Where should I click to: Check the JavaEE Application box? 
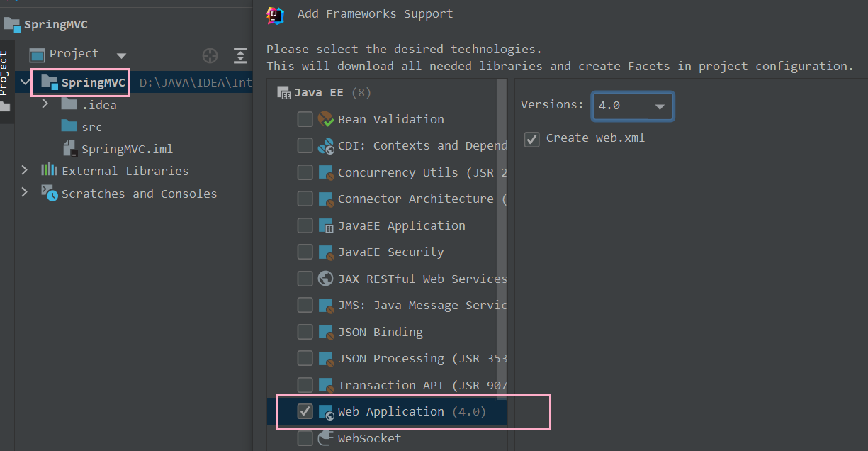(305, 225)
